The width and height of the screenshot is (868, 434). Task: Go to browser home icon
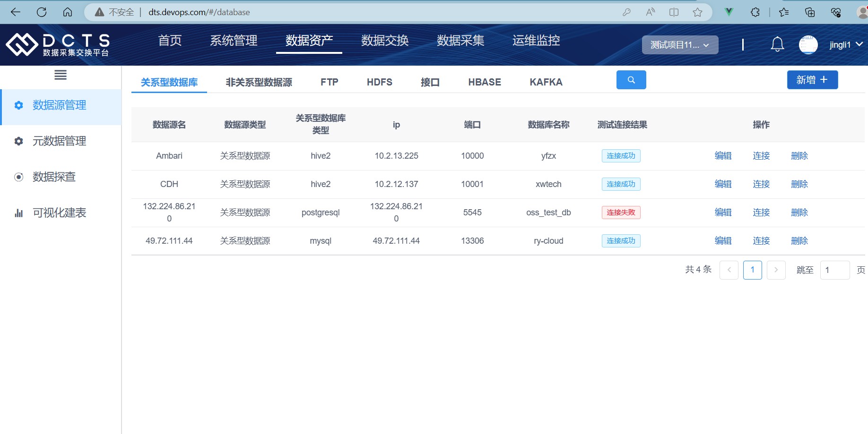click(68, 12)
